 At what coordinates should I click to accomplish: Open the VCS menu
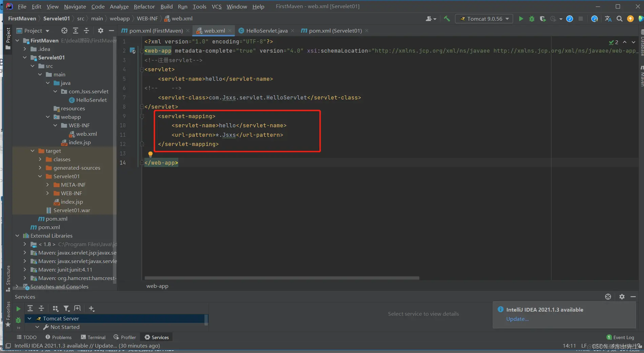tap(217, 6)
